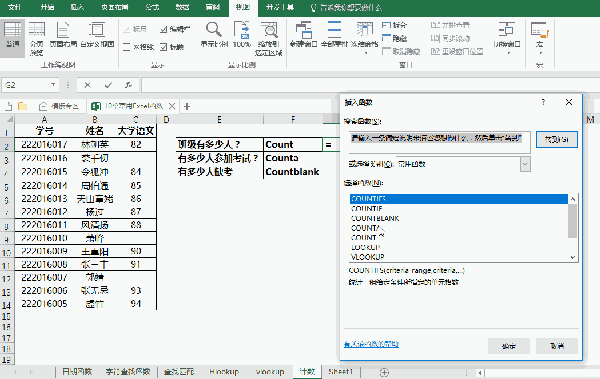This screenshot has width=600, height=379.
Task: Select COUNTA in the function list
Action: (459, 228)
